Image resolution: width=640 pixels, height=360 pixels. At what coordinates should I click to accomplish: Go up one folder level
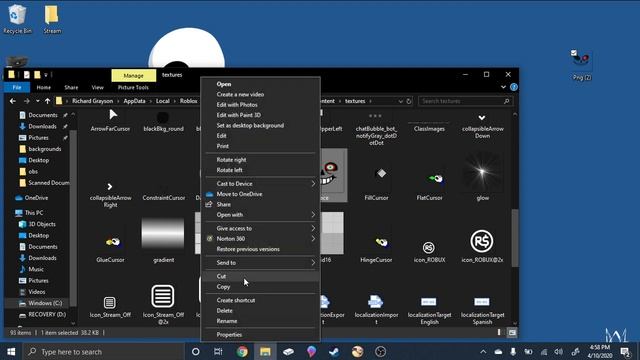click(47, 101)
